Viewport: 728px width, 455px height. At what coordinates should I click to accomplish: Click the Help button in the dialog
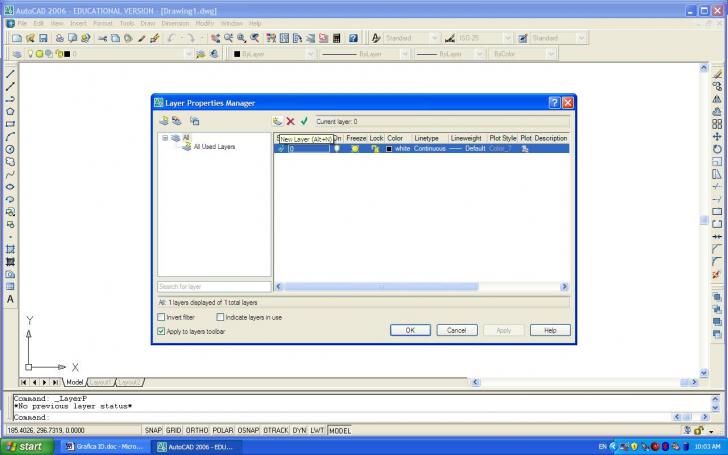[550, 330]
